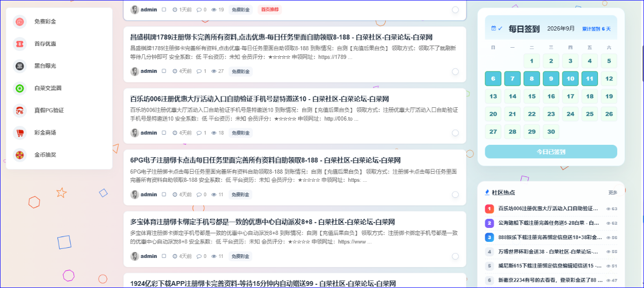The width and height of the screenshot is (644, 288).
Task: Click admin avatar on 昌盛棋牌1789 post
Action: 135,71
